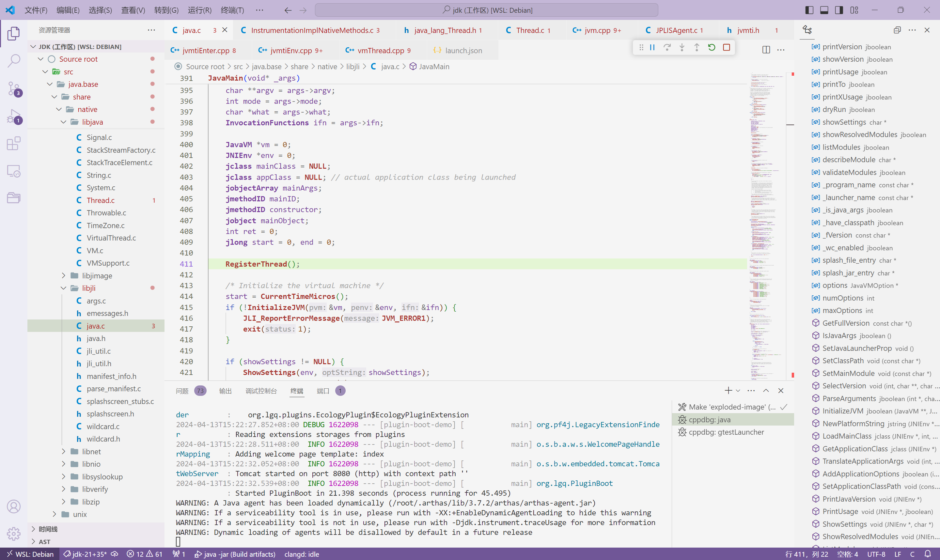This screenshot has width=940, height=560.
Task: Pause the debug session
Action: (652, 47)
